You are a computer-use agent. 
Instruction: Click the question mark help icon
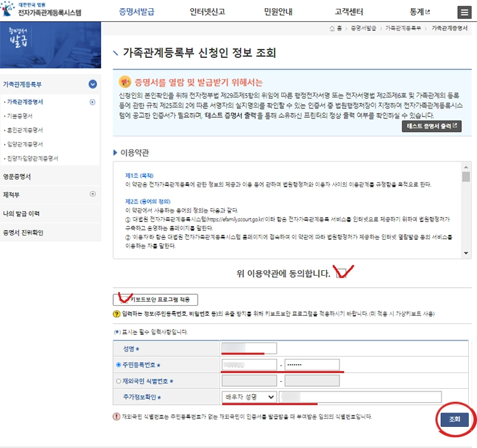(117, 314)
